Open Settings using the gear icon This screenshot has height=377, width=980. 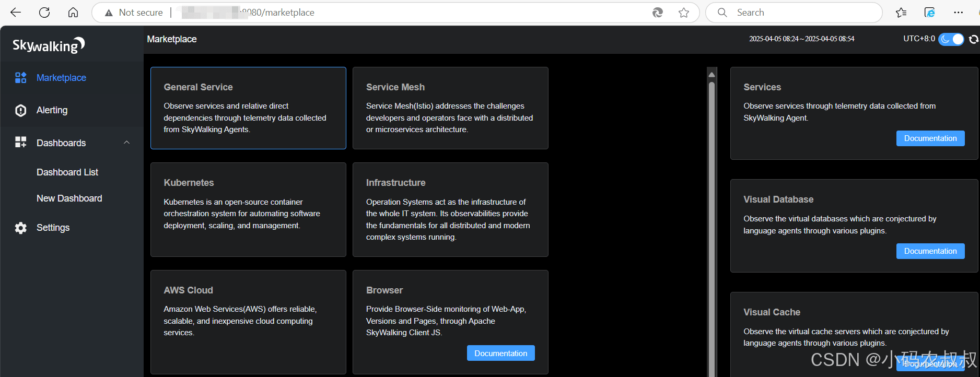tap(20, 228)
